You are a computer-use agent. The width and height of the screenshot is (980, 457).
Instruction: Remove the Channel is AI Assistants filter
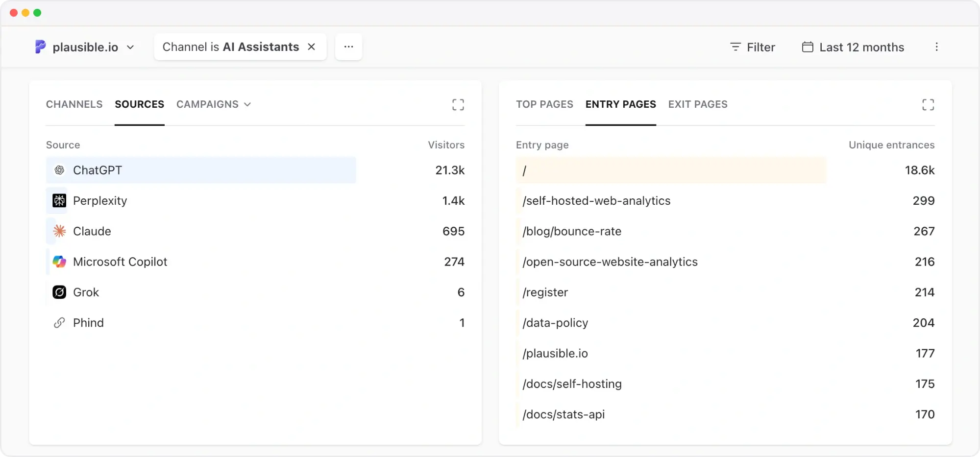(x=311, y=47)
